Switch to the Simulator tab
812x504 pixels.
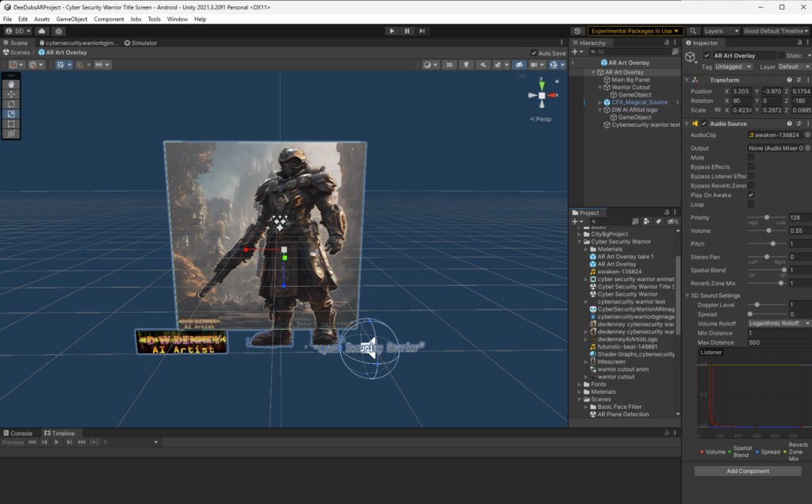pos(140,43)
